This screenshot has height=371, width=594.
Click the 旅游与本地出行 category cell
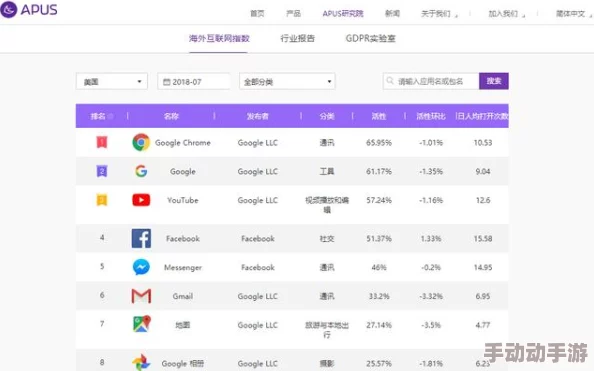327,330
